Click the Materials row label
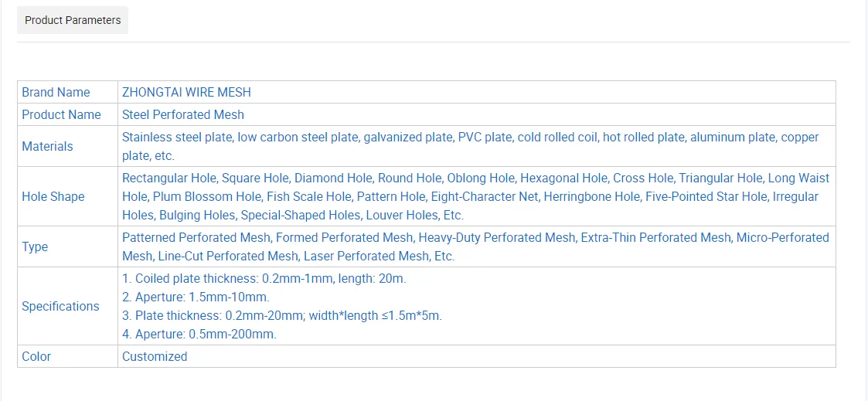The height and width of the screenshot is (401, 868). (x=47, y=146)
